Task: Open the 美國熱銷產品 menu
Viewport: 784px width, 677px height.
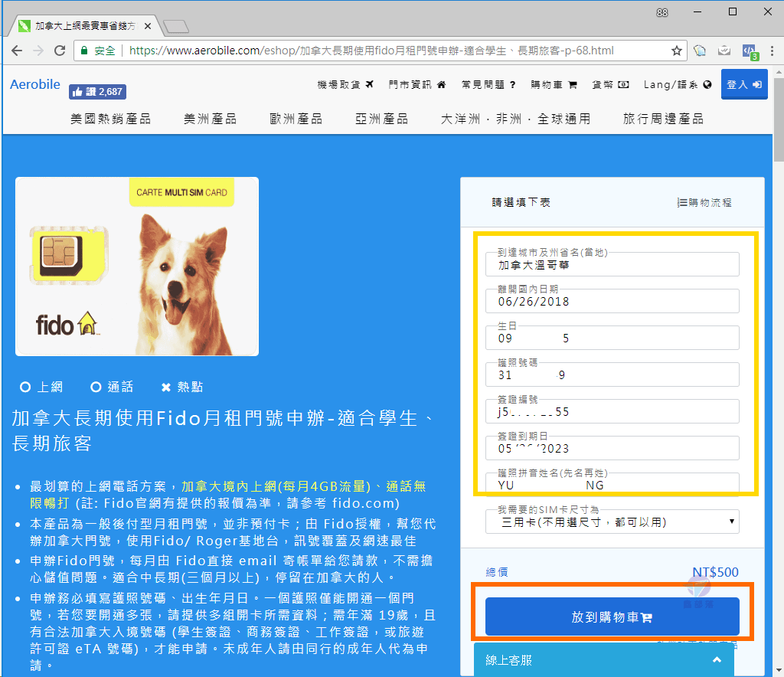Action: click(x=110, y=119)
